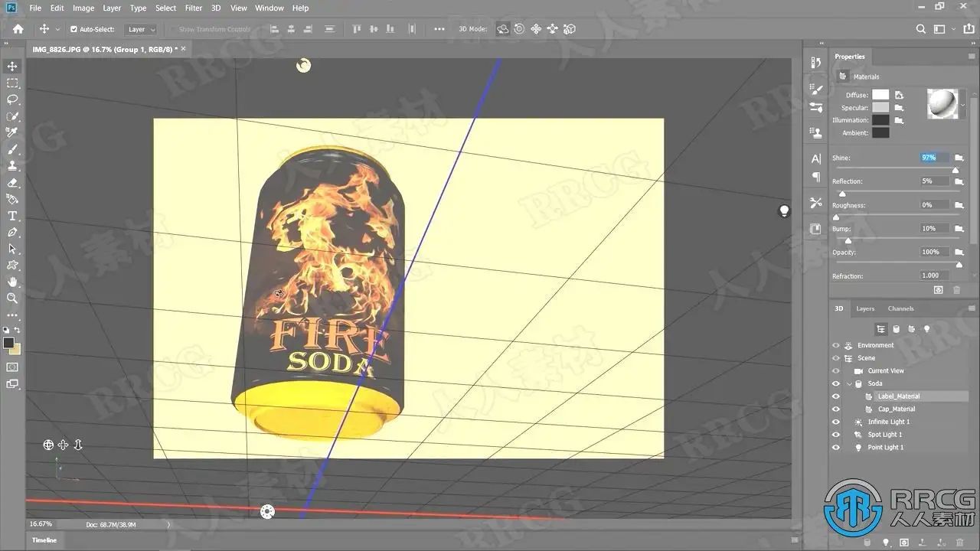Toggle the Auto-Select checkbox
This screenshot has height=551, width=980.
click(73, 29)
